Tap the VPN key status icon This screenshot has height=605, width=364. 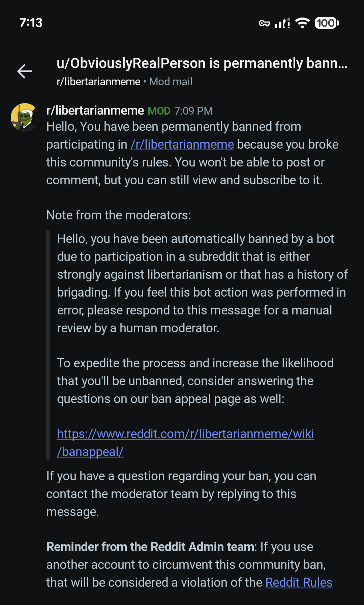pos(264,23)
